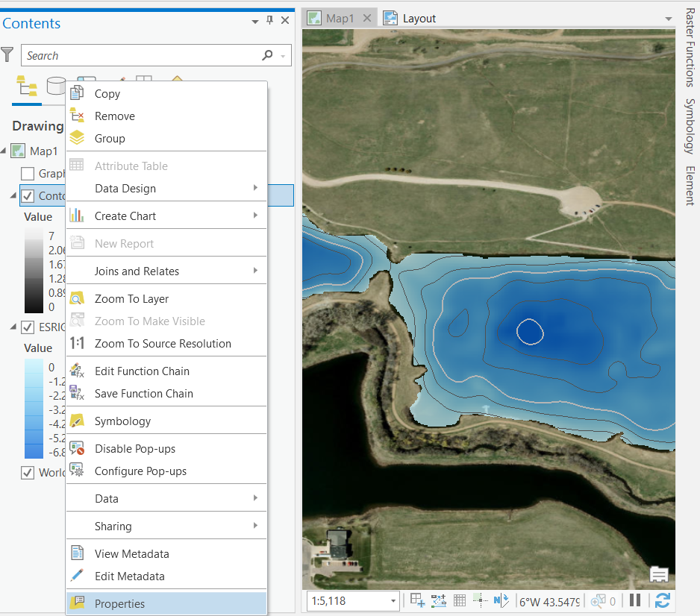Click the filter icon in the Contents pane

tap(7, 55)
